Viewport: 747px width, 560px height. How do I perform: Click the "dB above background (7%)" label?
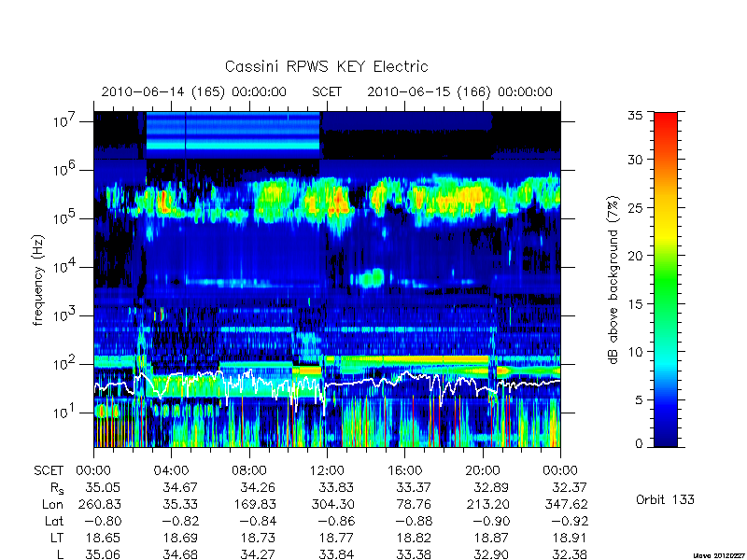click(613, 280)
